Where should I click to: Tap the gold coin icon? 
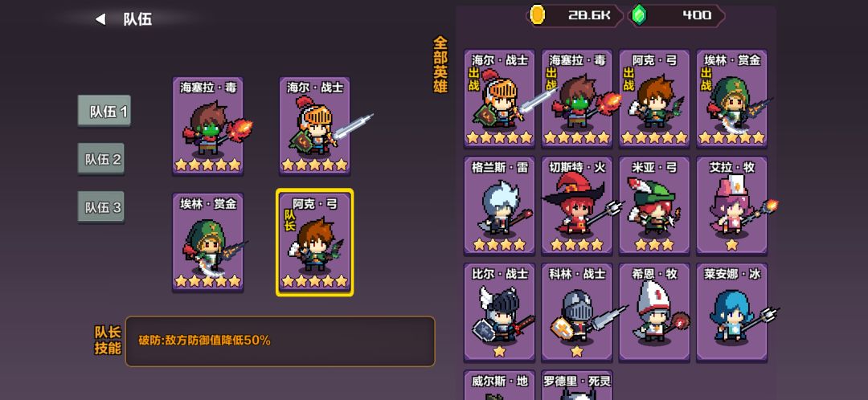(537, 15)
